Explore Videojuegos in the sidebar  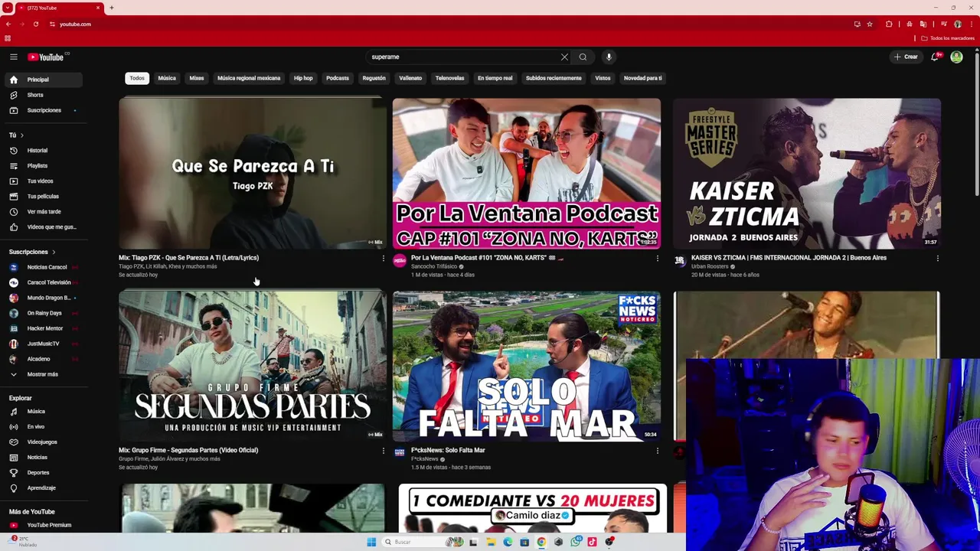[44, 442]
